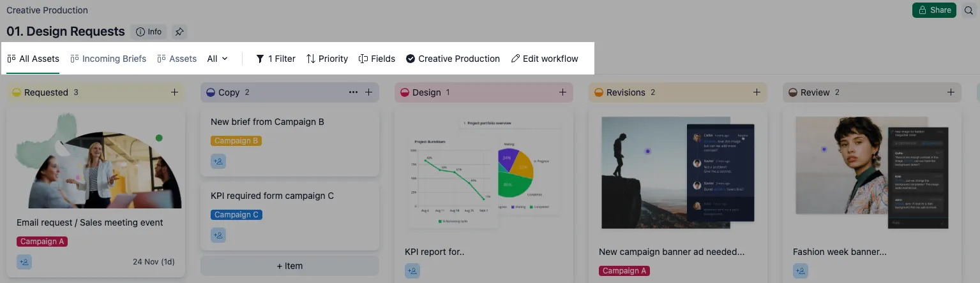The image size is (980, 283).
Task: Expand the All views dropdown
Action: pyautogui.click(x=217, y=59)
